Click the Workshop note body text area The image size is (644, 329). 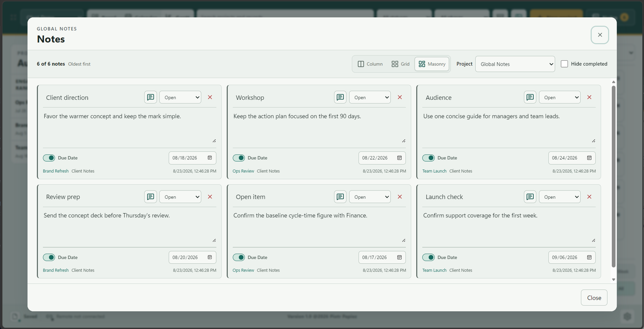click(319, 127)
